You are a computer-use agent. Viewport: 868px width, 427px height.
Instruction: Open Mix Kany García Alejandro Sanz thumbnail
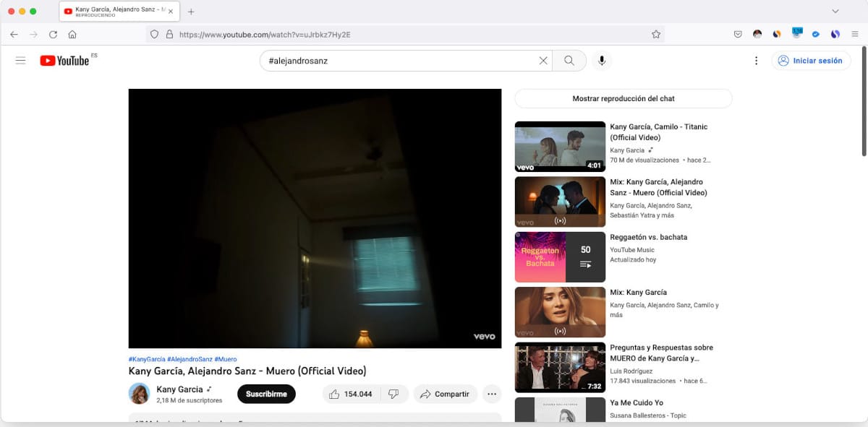pyautogui.click(x=560, y=202)
